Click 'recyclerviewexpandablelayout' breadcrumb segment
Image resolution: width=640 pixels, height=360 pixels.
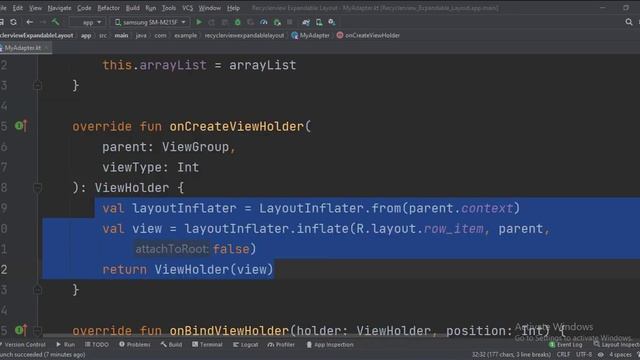[244, 36]
